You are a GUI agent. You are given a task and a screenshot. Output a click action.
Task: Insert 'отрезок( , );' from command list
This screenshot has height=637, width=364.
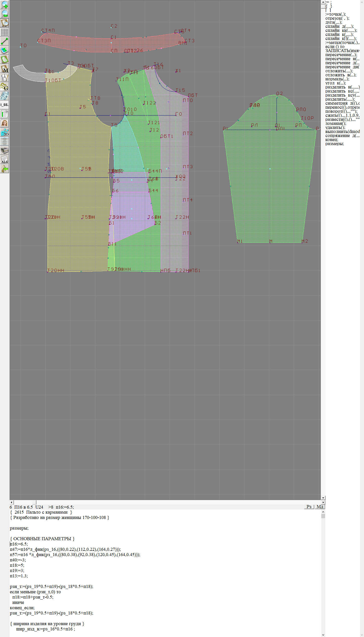click(337, 18)
